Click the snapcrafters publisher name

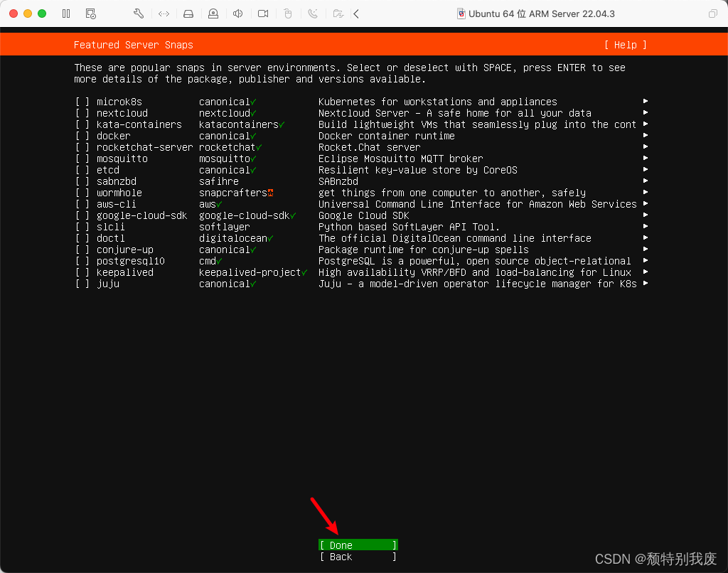point(233,193)
